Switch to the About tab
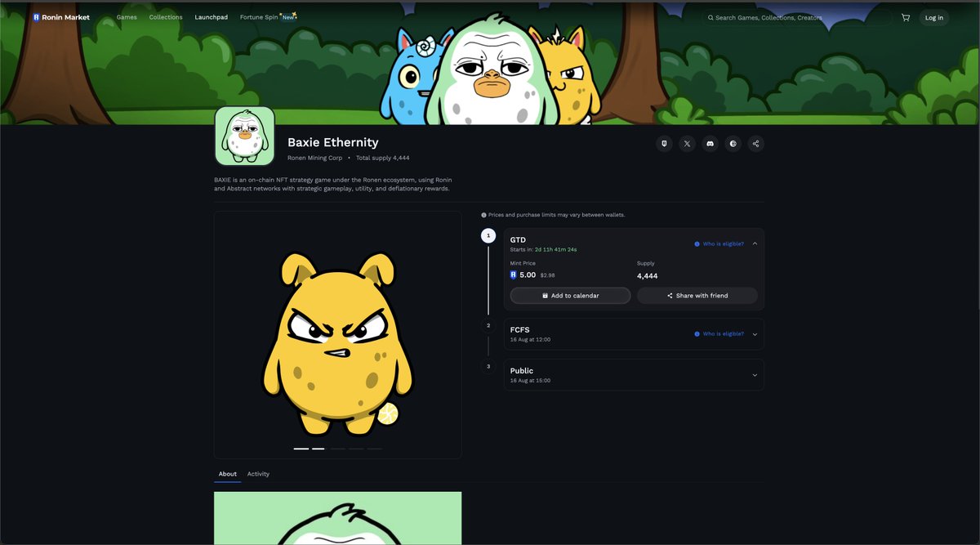This screenshot has width=980, height=545. pos(228,474)
